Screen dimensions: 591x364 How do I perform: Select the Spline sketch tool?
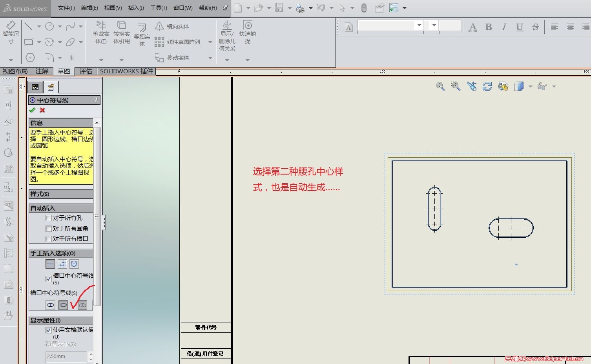coord(70,26)
